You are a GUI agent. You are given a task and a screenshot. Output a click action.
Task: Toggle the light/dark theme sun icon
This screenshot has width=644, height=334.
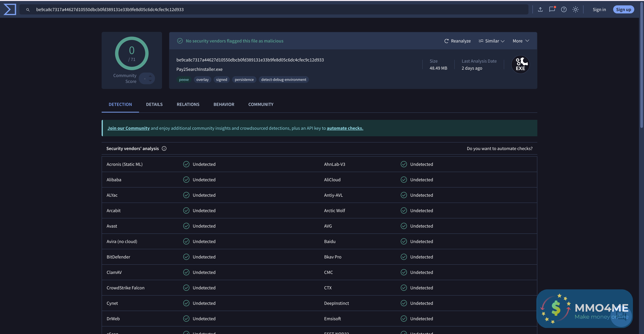point(576,10)
